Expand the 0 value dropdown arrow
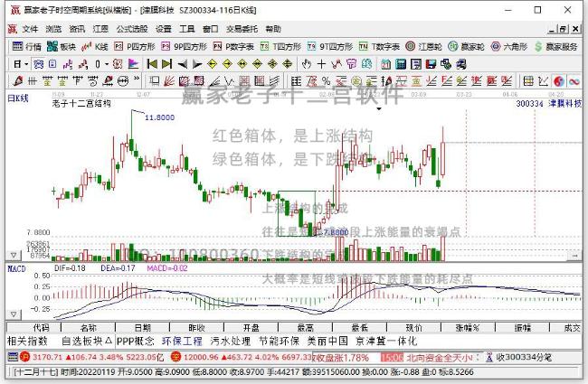 [107, 64]
